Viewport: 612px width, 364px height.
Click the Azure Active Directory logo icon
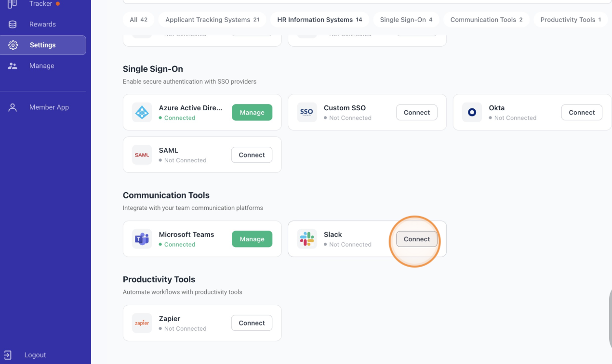click(142, 112)
